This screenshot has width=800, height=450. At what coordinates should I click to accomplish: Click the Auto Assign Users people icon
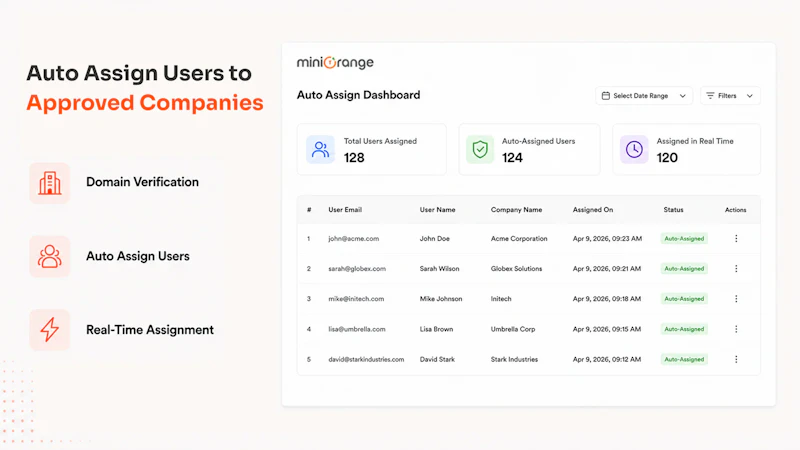coord(49,256)
